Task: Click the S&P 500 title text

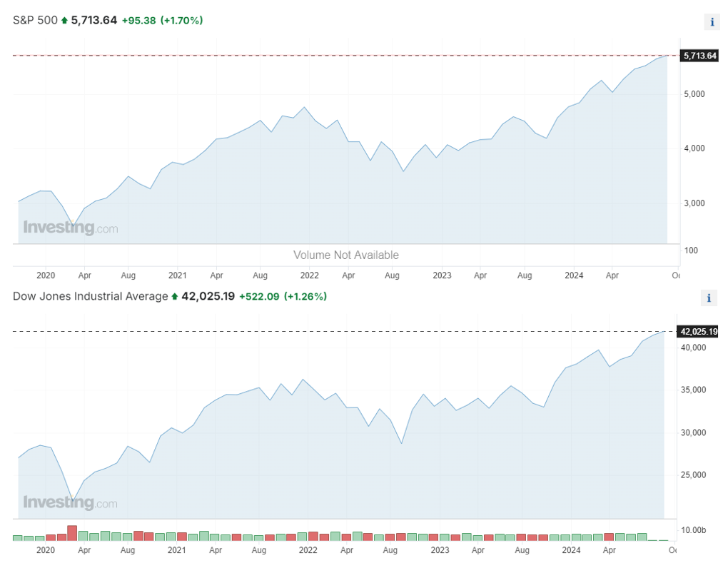Action: pyautogui.click(x=35, y=21)
